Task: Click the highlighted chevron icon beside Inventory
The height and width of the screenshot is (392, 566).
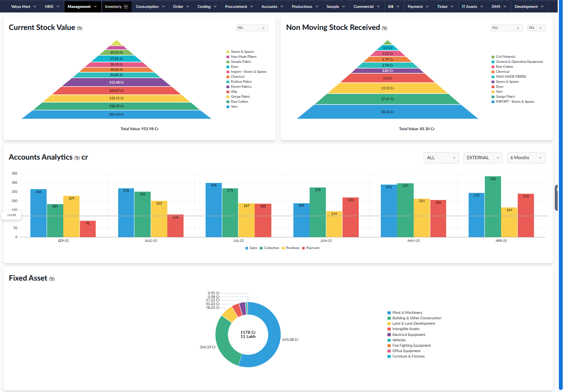Action: (x=126, y=7)
